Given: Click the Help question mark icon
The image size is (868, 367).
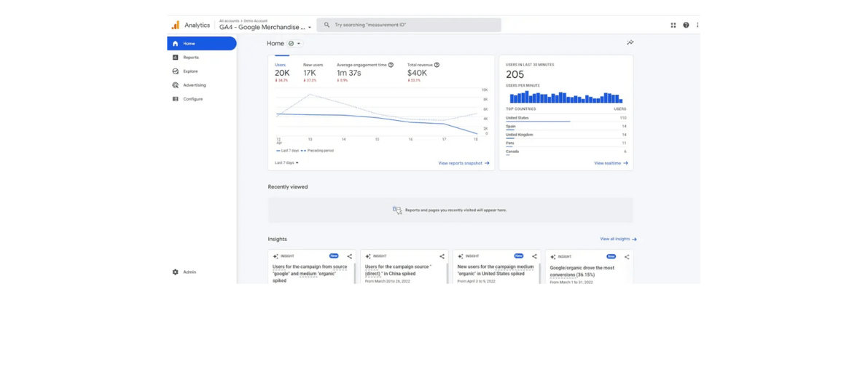Looking at the screenshot, I should [686, 25].
